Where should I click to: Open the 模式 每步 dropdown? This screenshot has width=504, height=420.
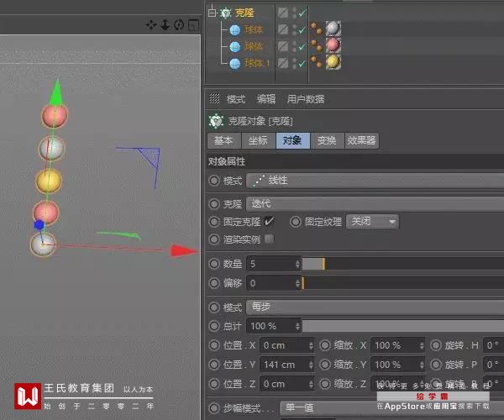tap(375, 307)
